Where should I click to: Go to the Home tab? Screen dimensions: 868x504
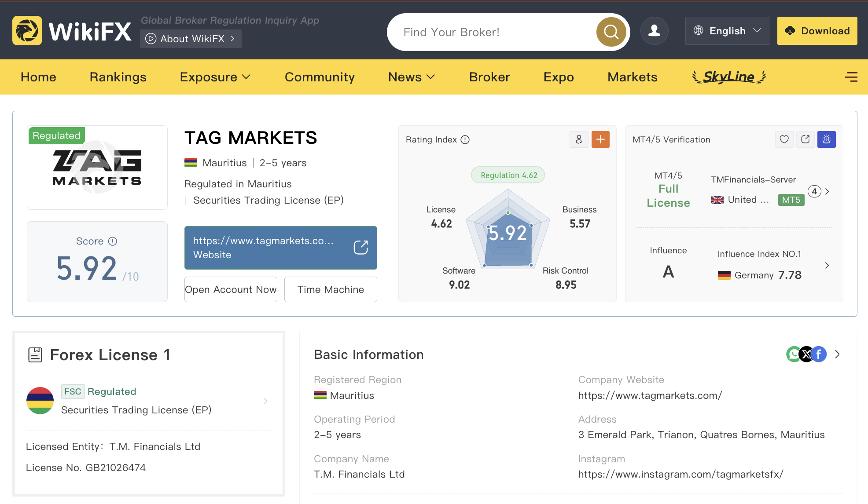click(x=38, y=77)
